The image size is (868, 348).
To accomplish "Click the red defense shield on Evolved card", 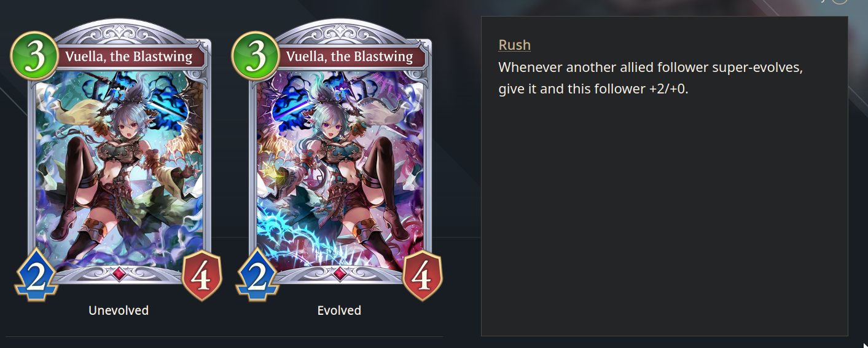I will point(422,275).
